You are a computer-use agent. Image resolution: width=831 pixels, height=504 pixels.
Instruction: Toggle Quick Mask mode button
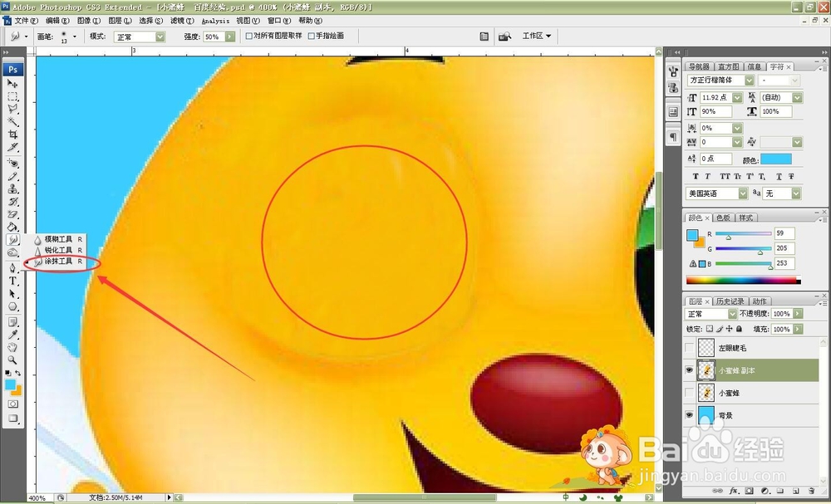(x=12, y=404)
